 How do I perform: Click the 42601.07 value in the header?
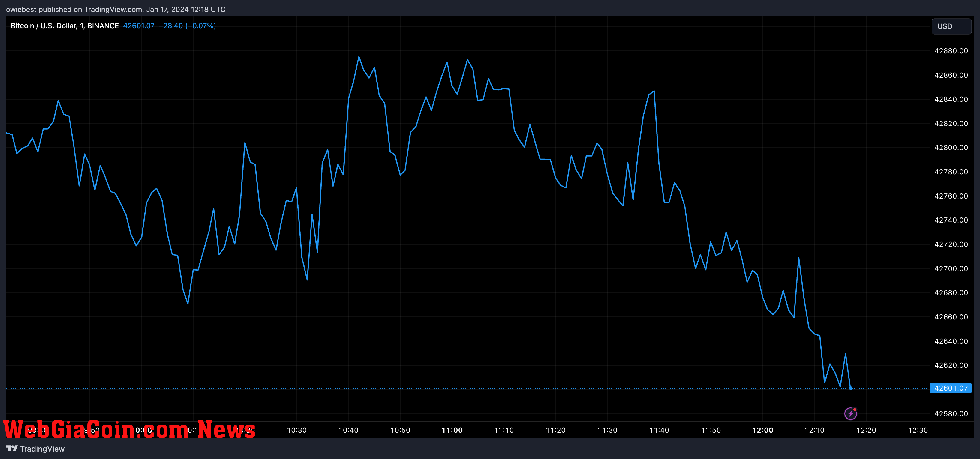tap(139, 26)
